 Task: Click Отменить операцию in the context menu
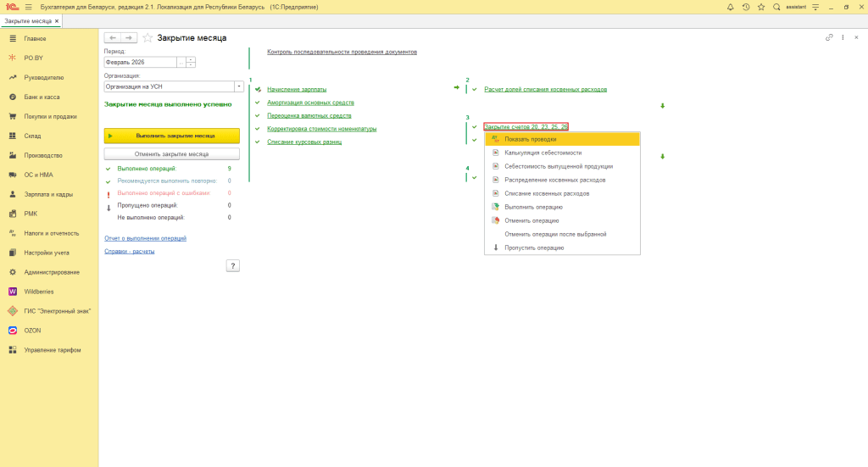click(531, 220)
